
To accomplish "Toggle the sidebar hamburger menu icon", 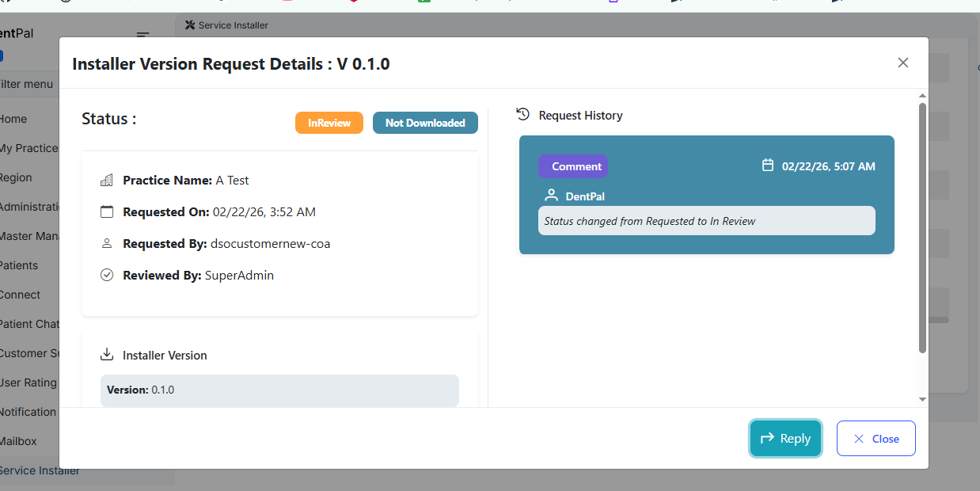I will tap(143, 35).
